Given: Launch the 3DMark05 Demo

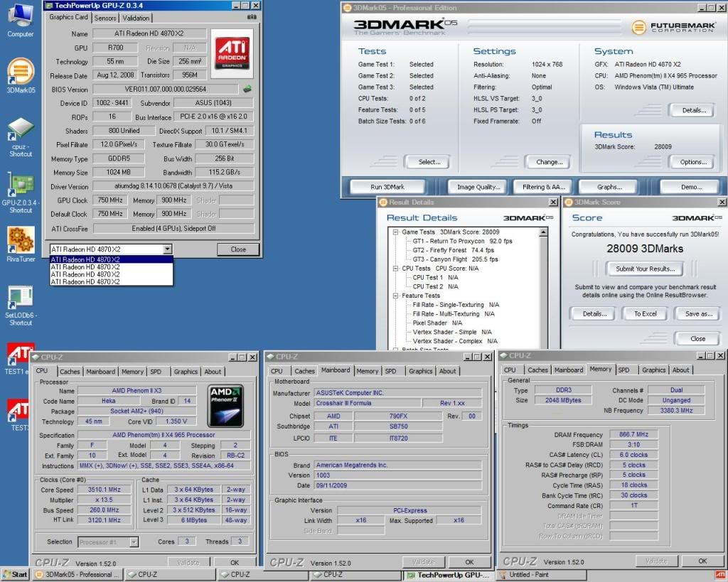Looking at the screenshot, I should [691, 187].
